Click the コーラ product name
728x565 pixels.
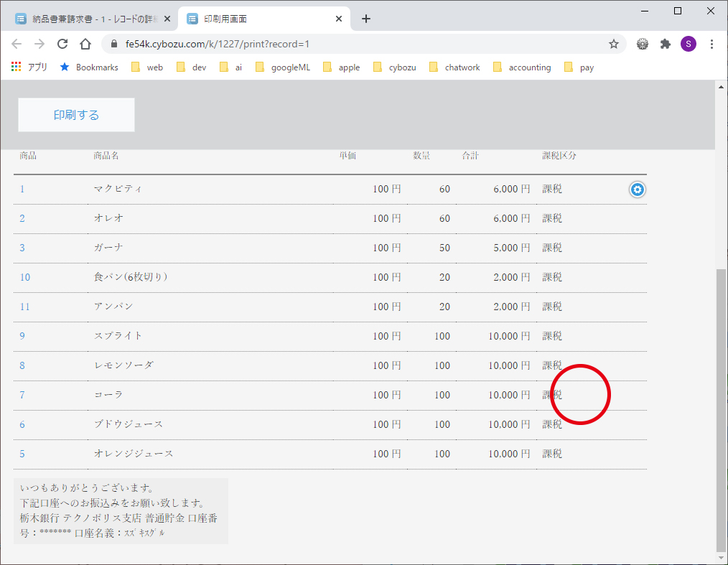pos(108,395)
